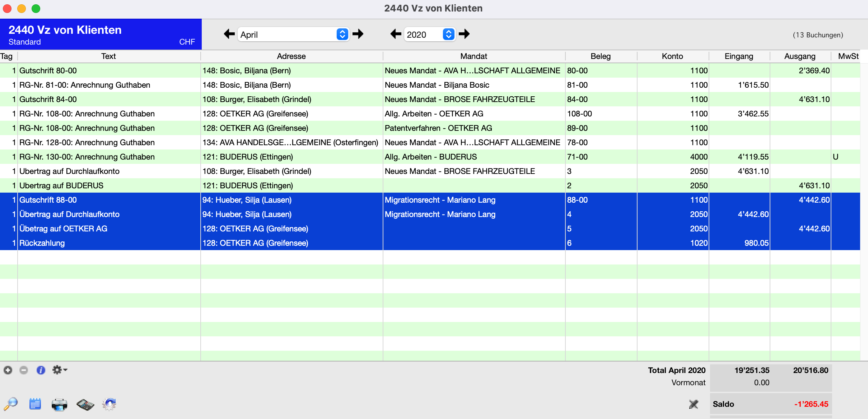Click the Saldo value -1'265.45
The width and height of the screenshot is (868, 419).
pos(811,404)
